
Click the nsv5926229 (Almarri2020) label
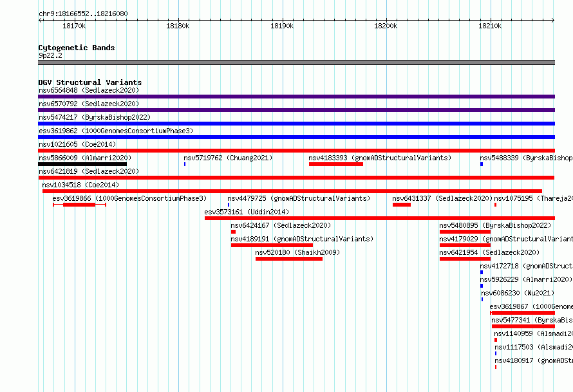coord(526,279)
